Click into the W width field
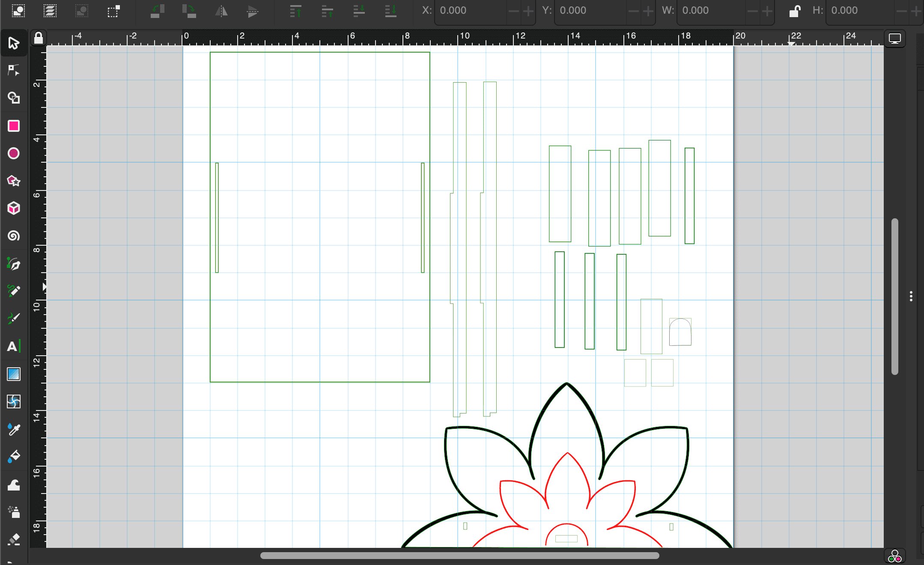The width and height of the screenshot is (924, 565). coord(711,11)
